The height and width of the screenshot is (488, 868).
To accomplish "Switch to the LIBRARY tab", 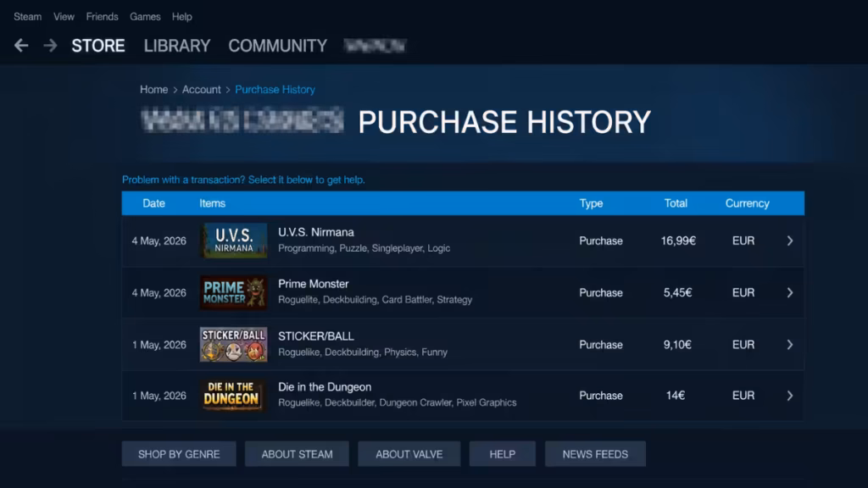I will [x=177, y=46].
